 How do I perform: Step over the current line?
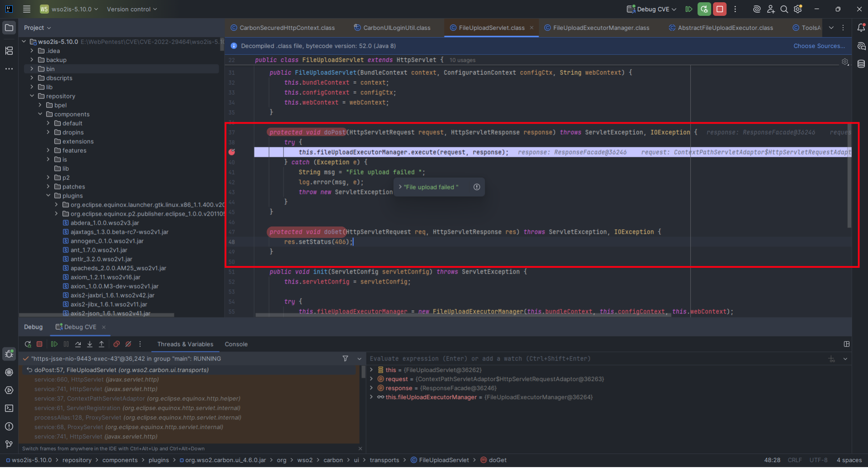click(x=78, y=344)
